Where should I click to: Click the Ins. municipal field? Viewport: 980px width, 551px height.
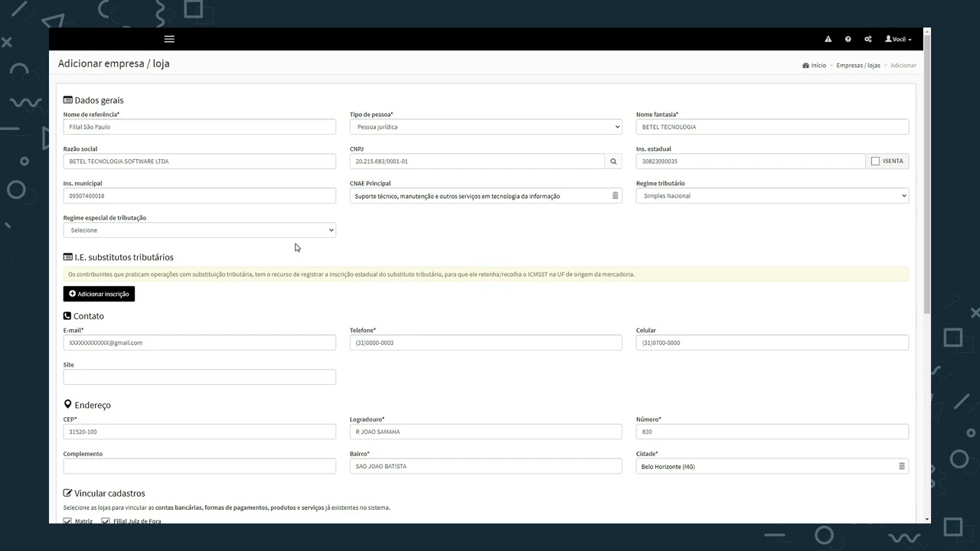pos(200,196)
